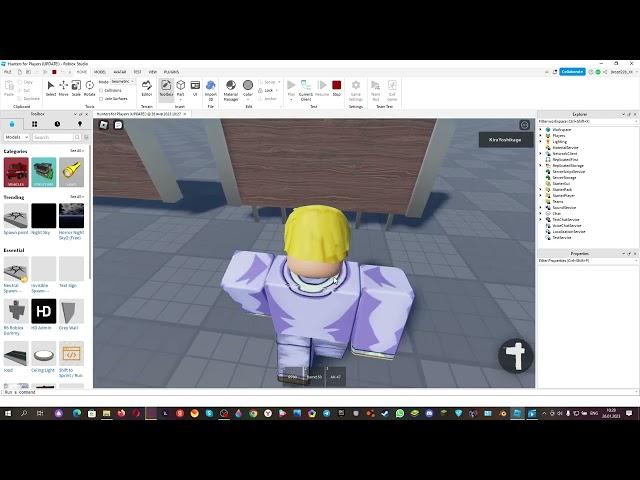Open Toolbox Inventory grid tab
This screenshot has height=480, width=640.
(34, 124)
